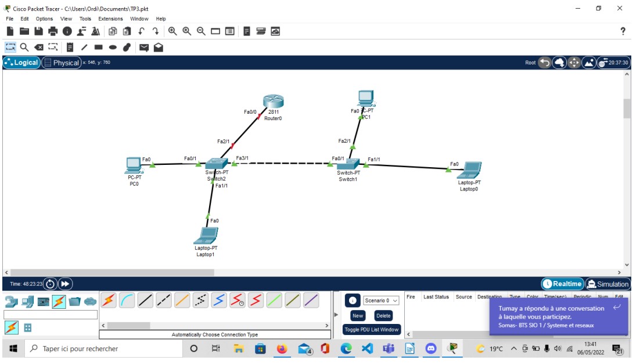
Task: Select the PC1 device on the workspace
Action: [x=366, y=98]
